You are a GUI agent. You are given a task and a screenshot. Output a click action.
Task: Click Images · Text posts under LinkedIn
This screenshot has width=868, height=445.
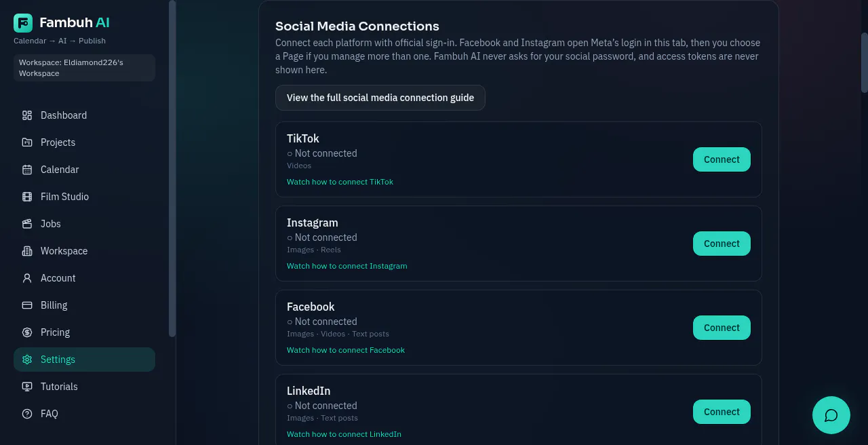[322, 418]
